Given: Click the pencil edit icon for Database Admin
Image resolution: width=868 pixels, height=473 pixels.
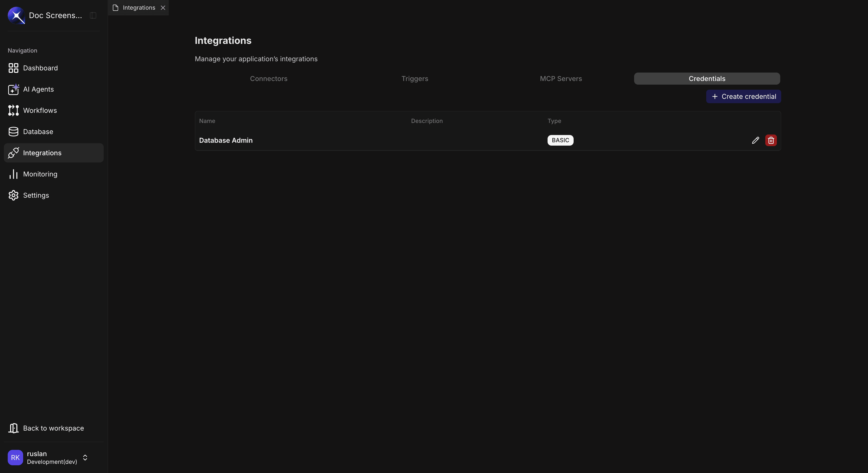Looking at the screenshot, I should pyautogui.click(x=755, y=140).
